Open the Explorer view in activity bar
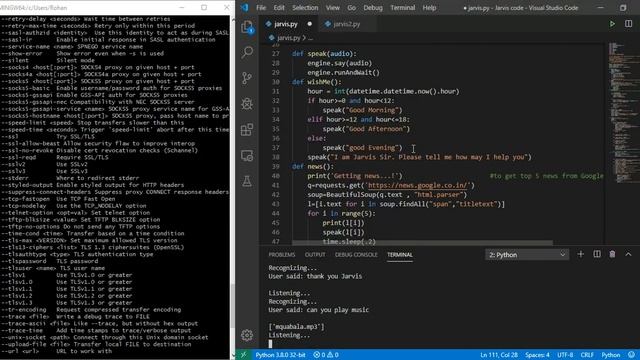 coord(247,27)
